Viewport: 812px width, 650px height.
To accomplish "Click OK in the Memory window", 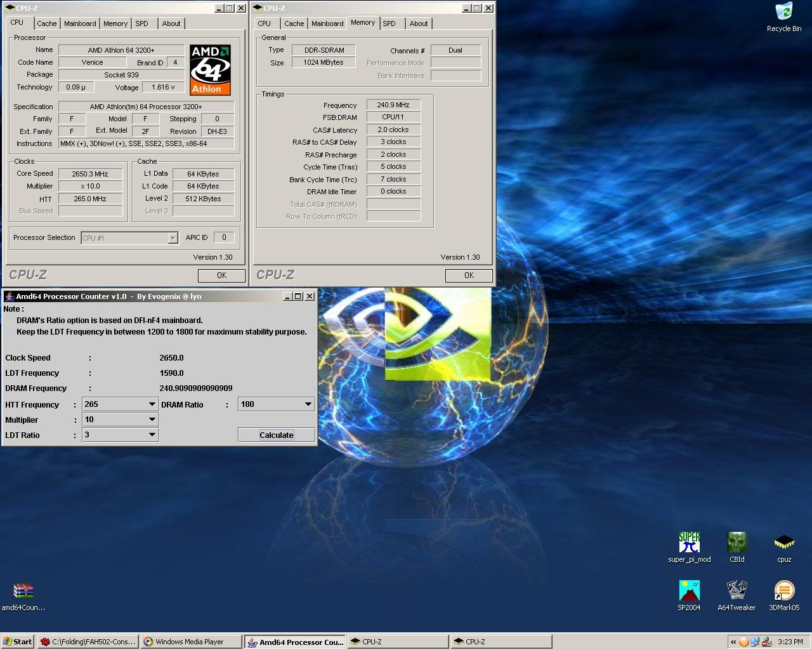I will click(x=469, y=275).
